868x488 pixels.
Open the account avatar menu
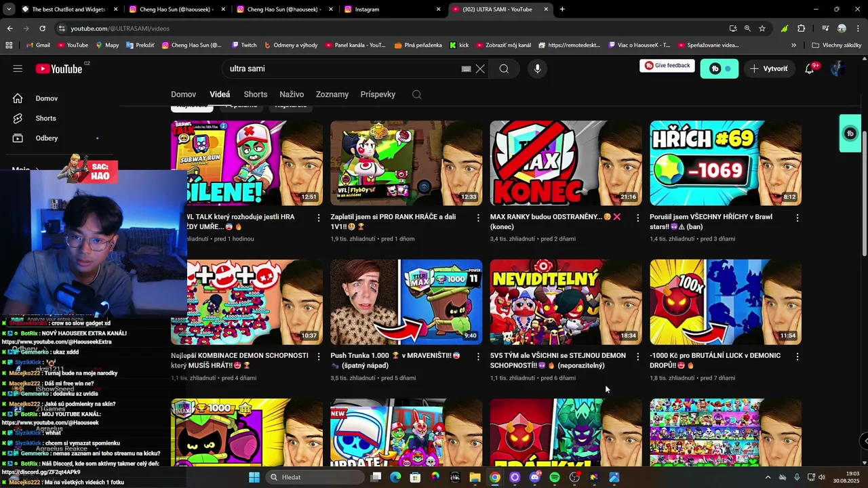(x=837, y=68)
